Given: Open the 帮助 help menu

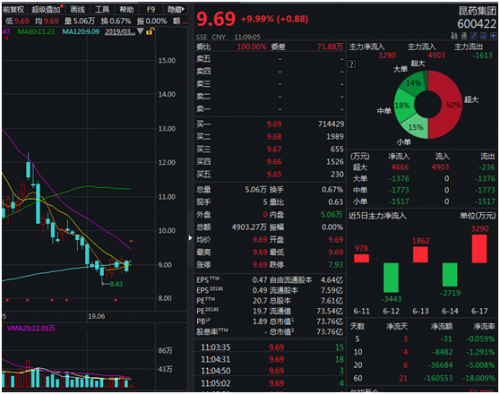Looking at the screenshot, I should [127, 10].
